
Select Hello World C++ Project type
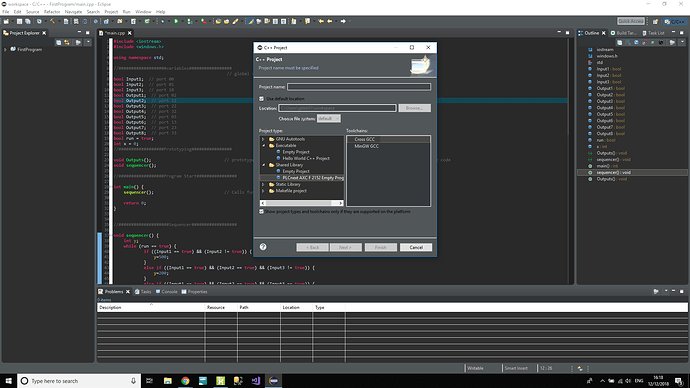[x=306, y=158]
